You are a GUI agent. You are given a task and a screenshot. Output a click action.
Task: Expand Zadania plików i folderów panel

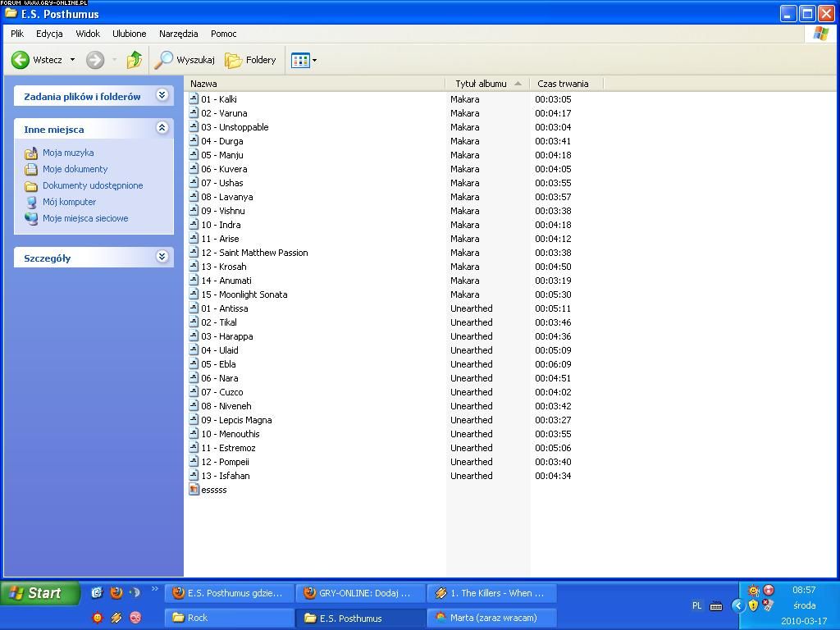pos(162,95)
